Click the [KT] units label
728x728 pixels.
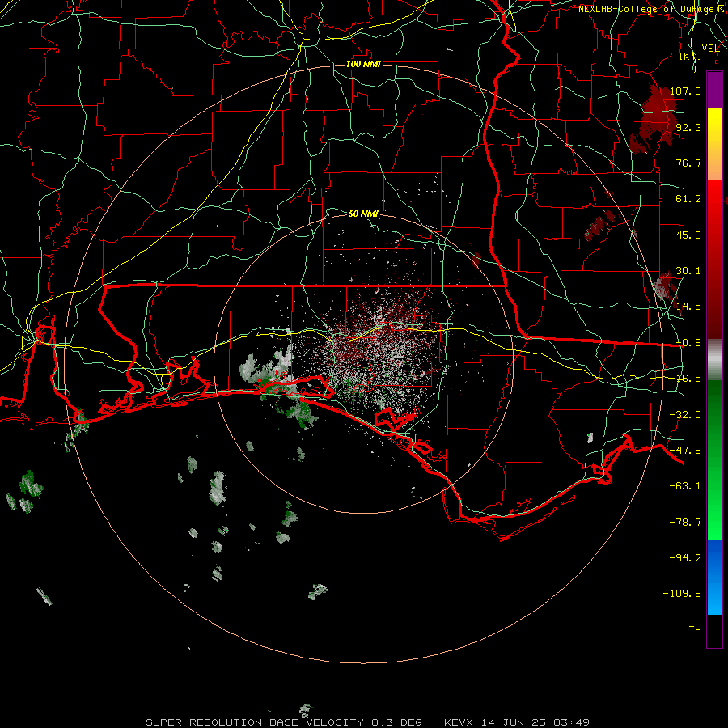pyautogui.click(x=691, y=56)
